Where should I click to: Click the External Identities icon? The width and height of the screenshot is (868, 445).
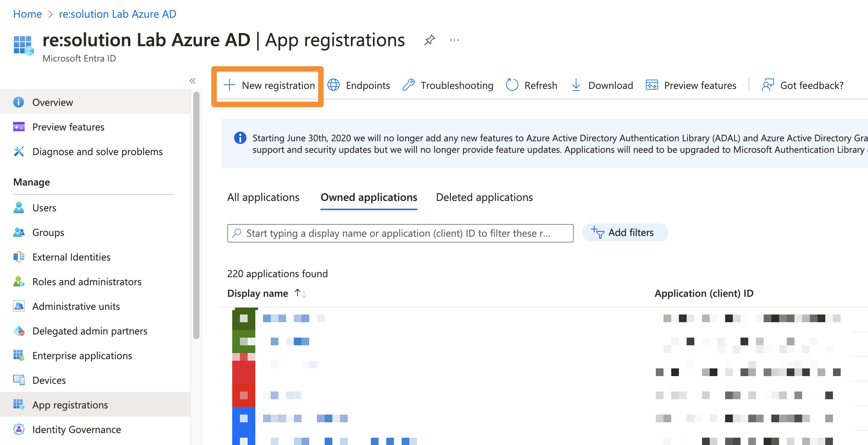point(18,257)
